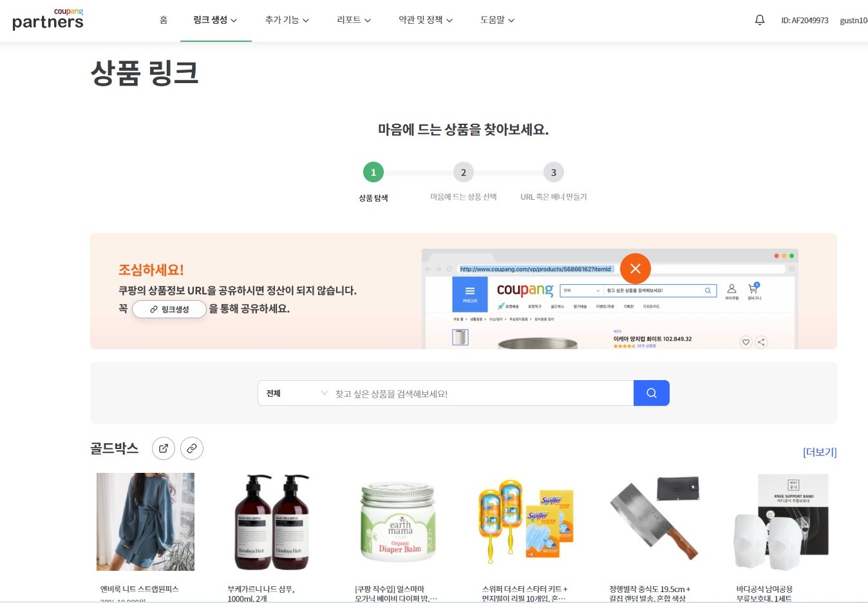Click the Goldbox link chain icon

click(x=192, y=448)
